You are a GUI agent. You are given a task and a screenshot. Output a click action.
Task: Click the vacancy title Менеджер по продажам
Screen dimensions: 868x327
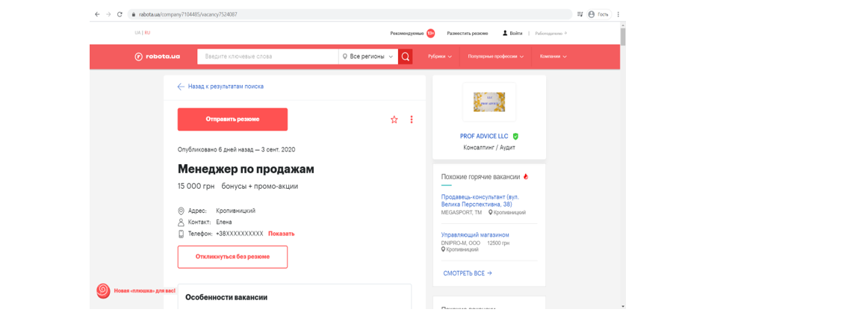point(246,169)
